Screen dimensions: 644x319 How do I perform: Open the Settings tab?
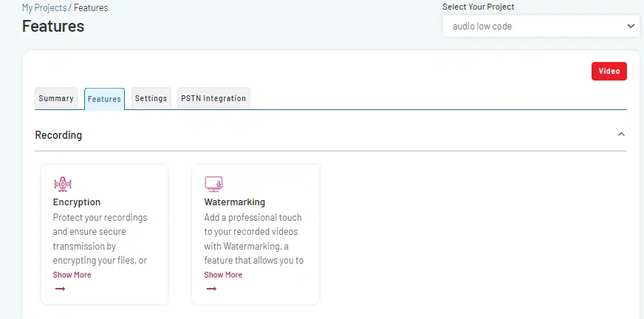pos(151,98)
